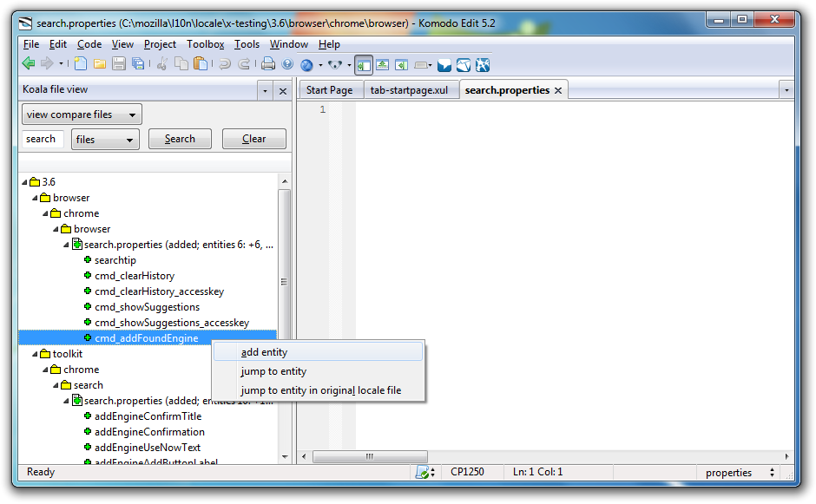
Task: Create a new file with toolbar icon
Action: [80, 64]
